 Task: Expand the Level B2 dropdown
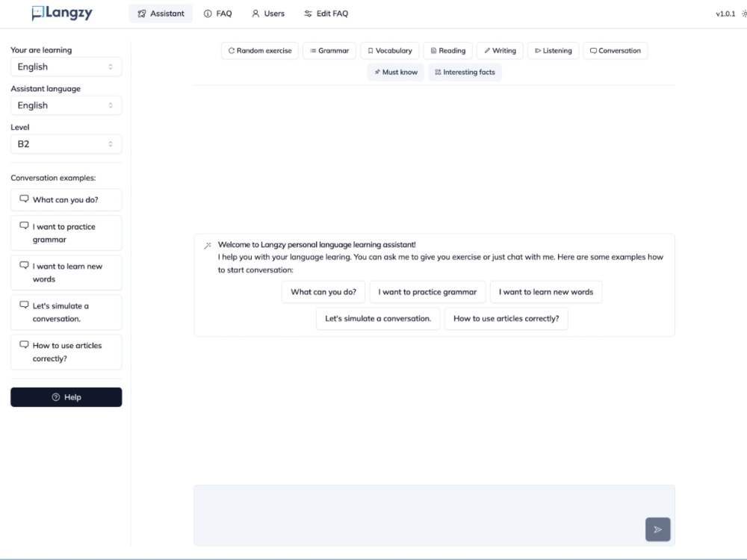66,144
